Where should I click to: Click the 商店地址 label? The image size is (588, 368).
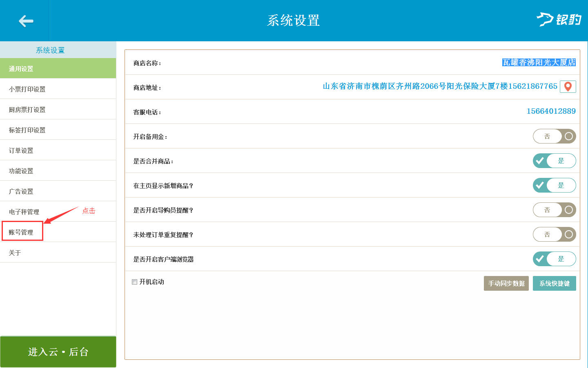coord(147,88)
